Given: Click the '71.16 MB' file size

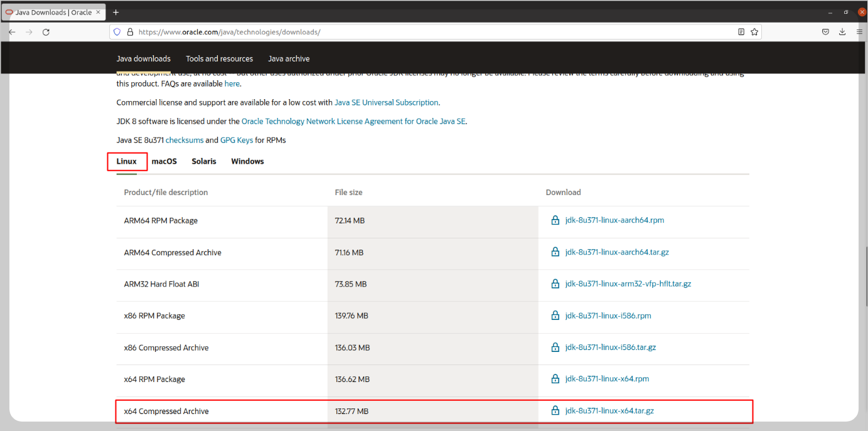Looking at the screenshot, I should [x=349, y=253].
